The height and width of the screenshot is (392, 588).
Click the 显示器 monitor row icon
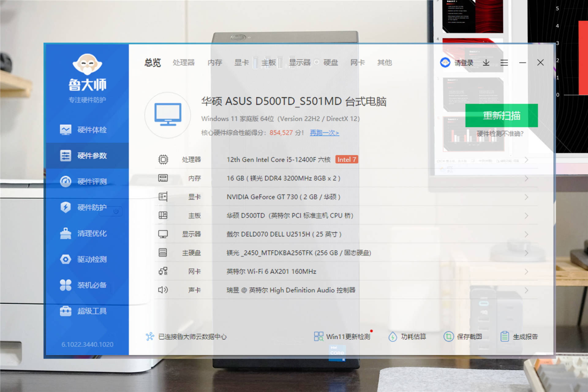(x=163, y=234)
